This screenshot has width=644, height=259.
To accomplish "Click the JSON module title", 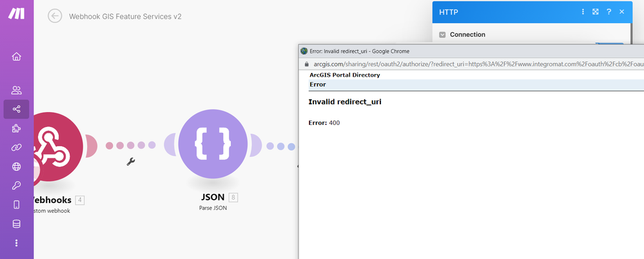I will pyautogui.click(x=213, y=197).
